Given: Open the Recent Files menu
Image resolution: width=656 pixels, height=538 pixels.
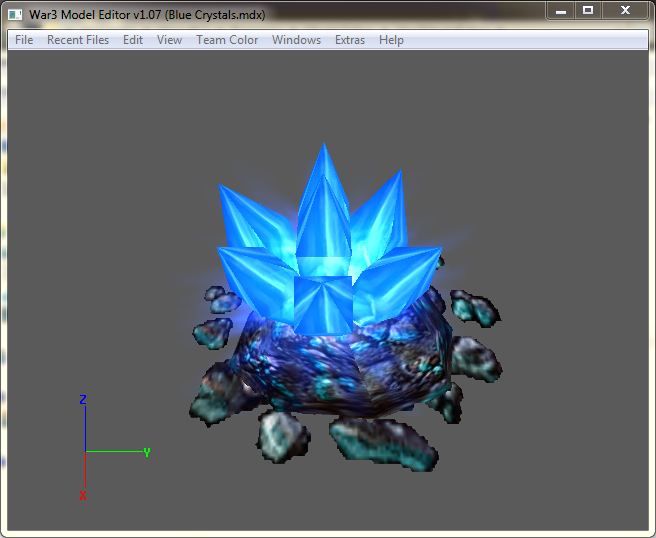Looking at the screenshot, I should pos(78,40).
